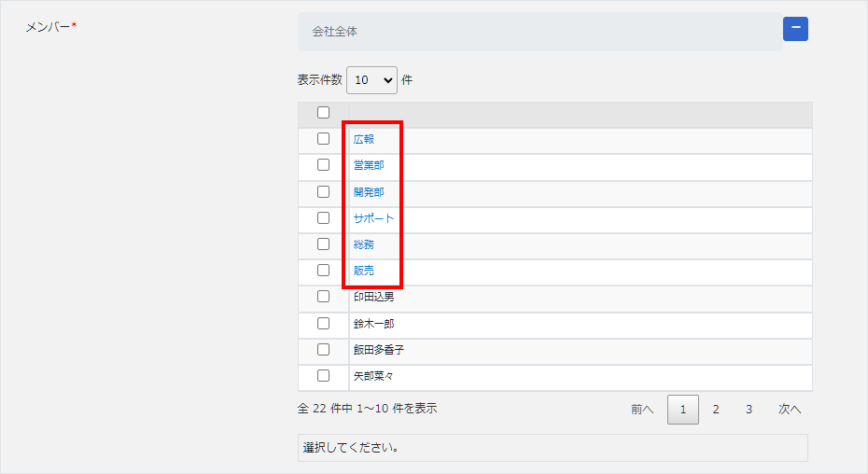Check the box next to 矢部菜々
This screenshot has height=474, width=868.
(323, 376)
